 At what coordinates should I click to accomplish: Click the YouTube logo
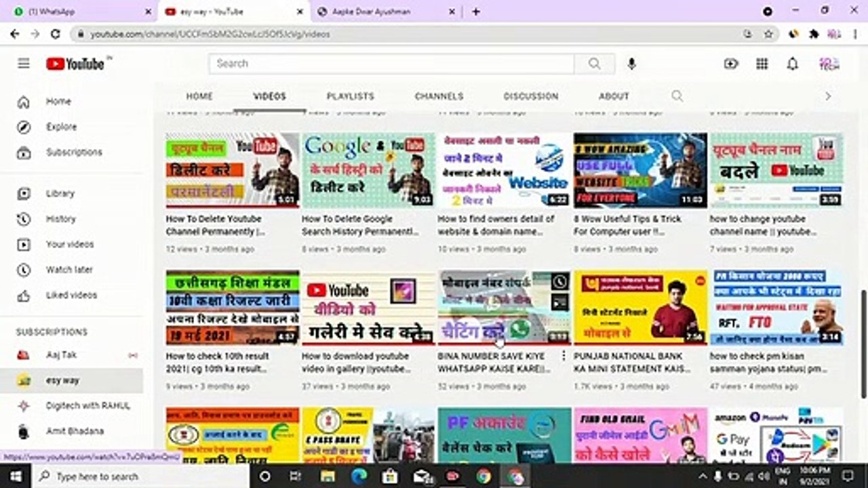click(75, 64)
